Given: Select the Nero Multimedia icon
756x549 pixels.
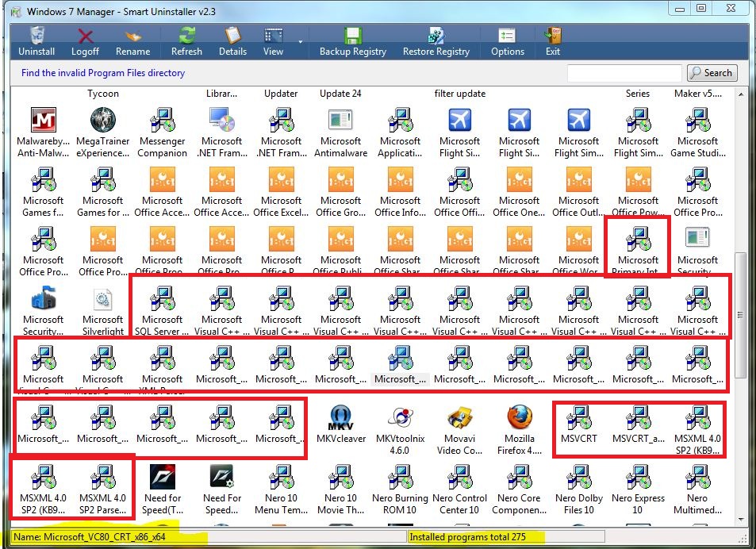Looking at the screenshot, I should tap(697, 477).
